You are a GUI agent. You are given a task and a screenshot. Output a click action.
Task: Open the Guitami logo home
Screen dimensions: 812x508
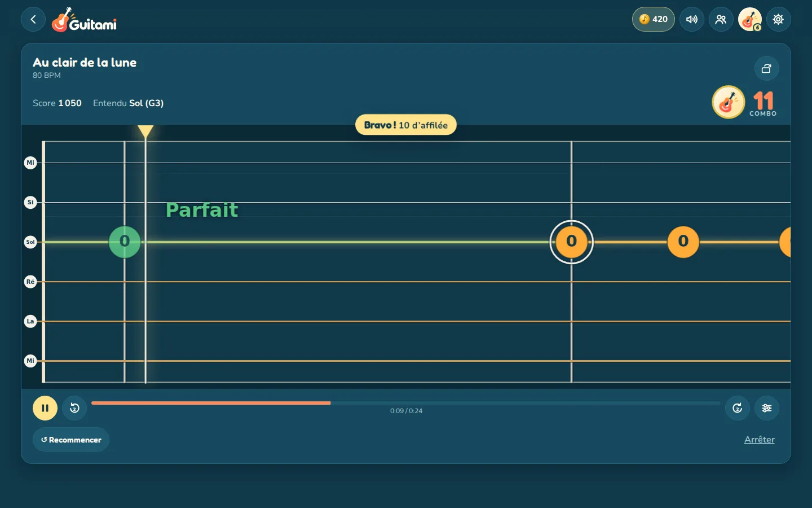[x=84, y=20]
